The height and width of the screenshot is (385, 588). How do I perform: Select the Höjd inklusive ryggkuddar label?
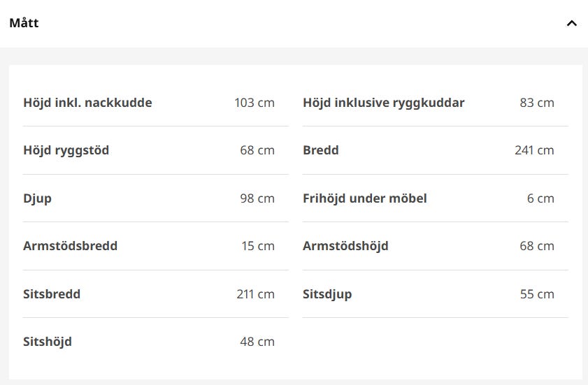(x=384, y=103)
